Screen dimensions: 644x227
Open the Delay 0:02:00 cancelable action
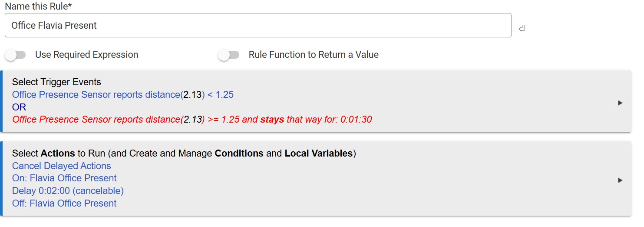tap(68, 191)
